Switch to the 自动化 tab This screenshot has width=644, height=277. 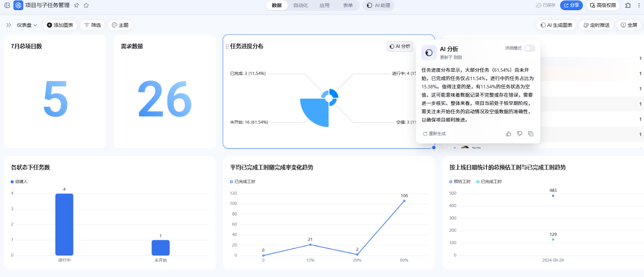click(300, 5)
